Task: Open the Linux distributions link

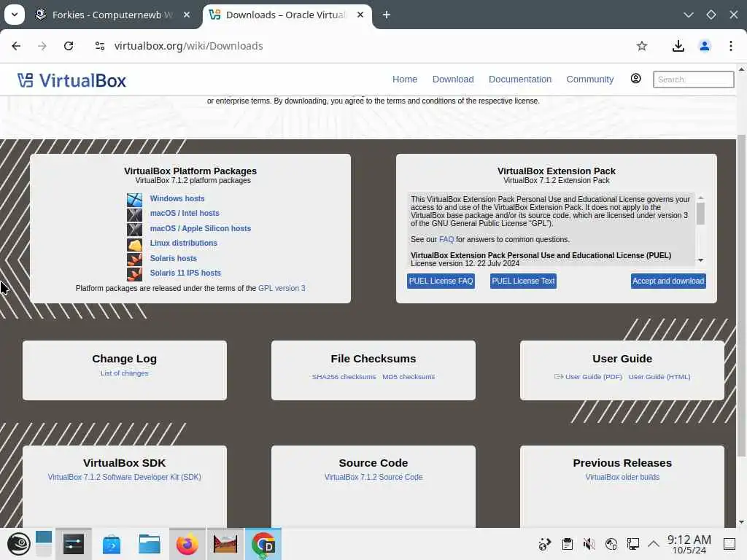Action: (x=183, y=243)
